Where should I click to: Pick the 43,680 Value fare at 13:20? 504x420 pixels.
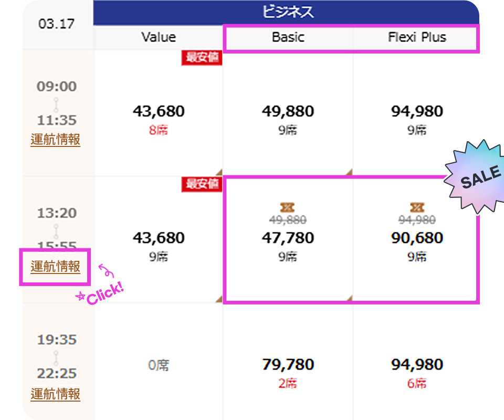tap(158, 238)
